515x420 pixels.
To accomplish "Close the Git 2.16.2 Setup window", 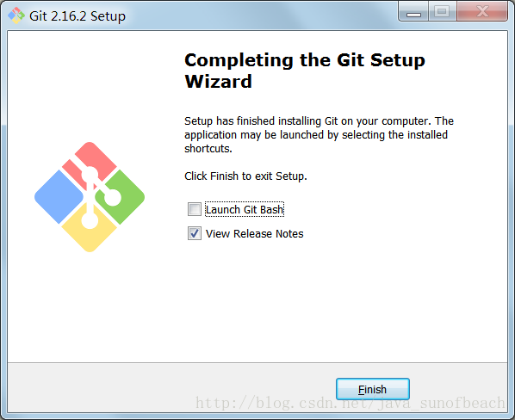I will tap(482, 11).
